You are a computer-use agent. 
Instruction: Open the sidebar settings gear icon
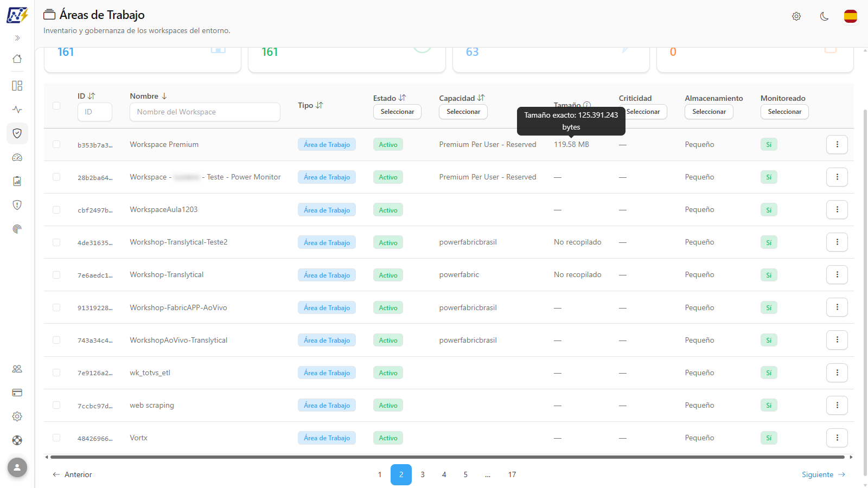[x=17, y=416]
